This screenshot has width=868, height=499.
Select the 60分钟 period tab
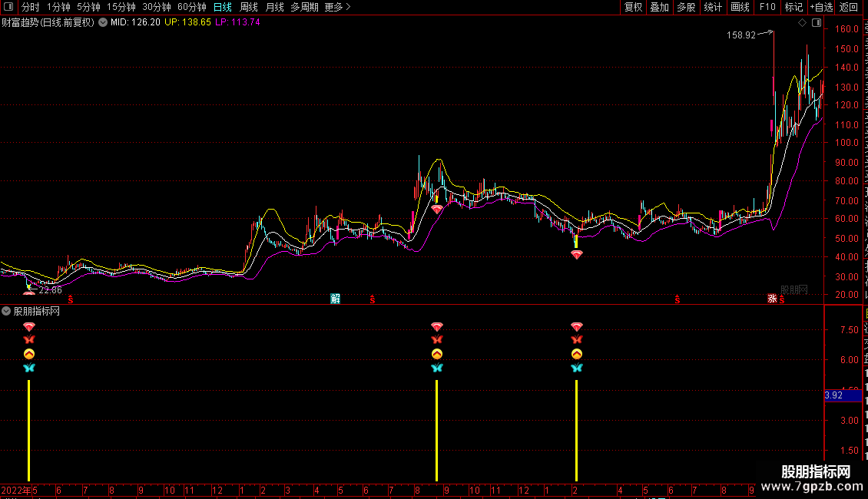click(x=191, y=7)
